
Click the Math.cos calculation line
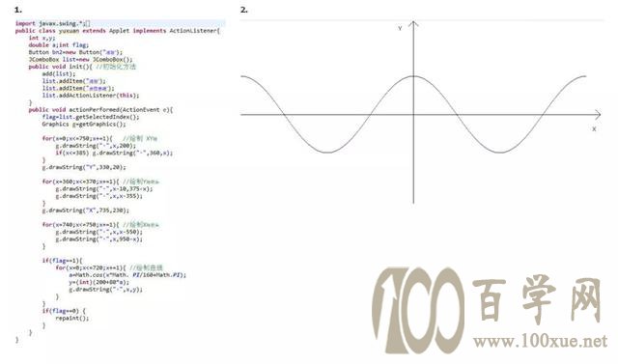tap(127, 275)
